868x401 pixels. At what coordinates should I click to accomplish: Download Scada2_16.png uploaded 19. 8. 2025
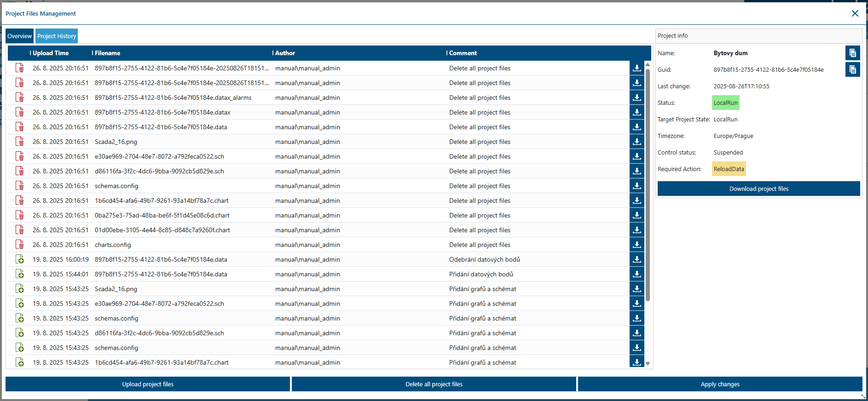click(637, 289)
